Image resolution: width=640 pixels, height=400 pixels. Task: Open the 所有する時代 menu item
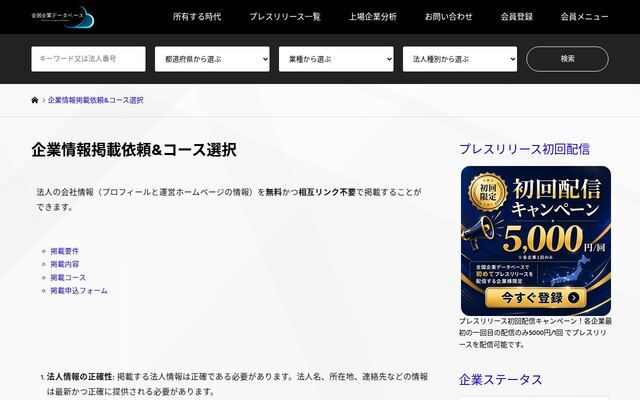pos(197,17)
